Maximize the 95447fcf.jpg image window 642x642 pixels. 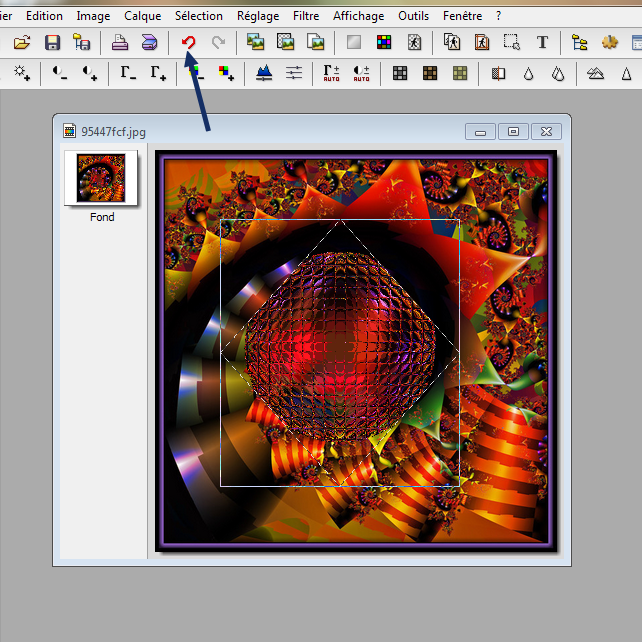[513, 131]
